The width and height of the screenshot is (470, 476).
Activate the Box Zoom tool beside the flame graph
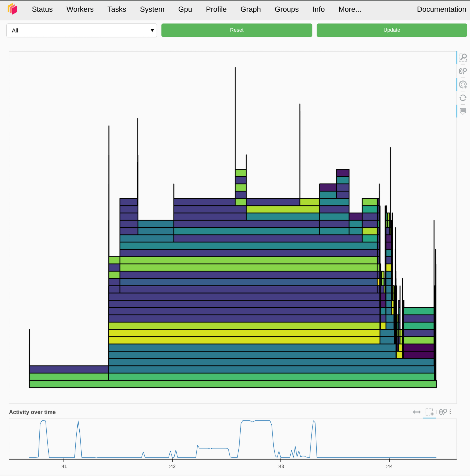pyautogui.click(x=463, y=57)
